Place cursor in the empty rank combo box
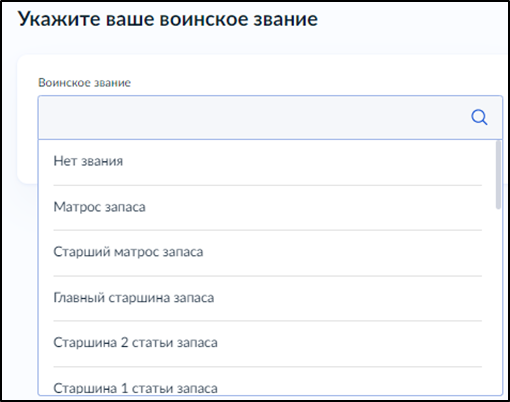This screenshot has height=402, width=510. point(270,117)
